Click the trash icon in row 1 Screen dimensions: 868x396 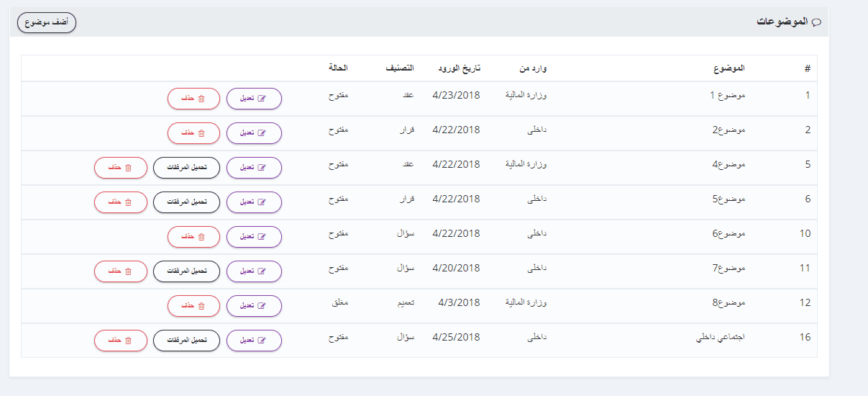201,99
